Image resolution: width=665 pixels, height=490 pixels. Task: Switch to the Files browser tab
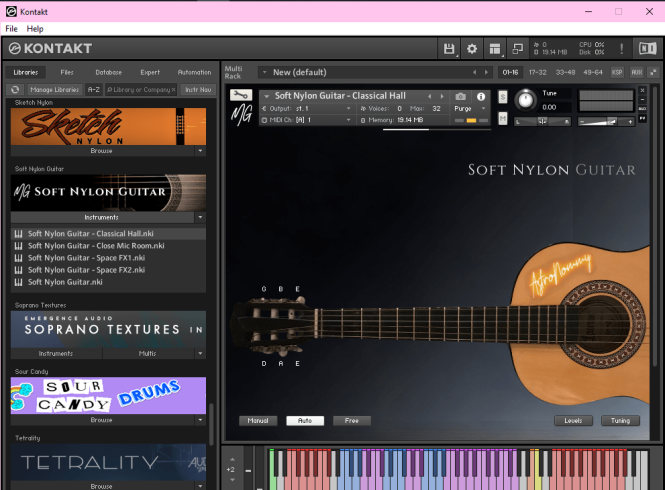[67, 73]
